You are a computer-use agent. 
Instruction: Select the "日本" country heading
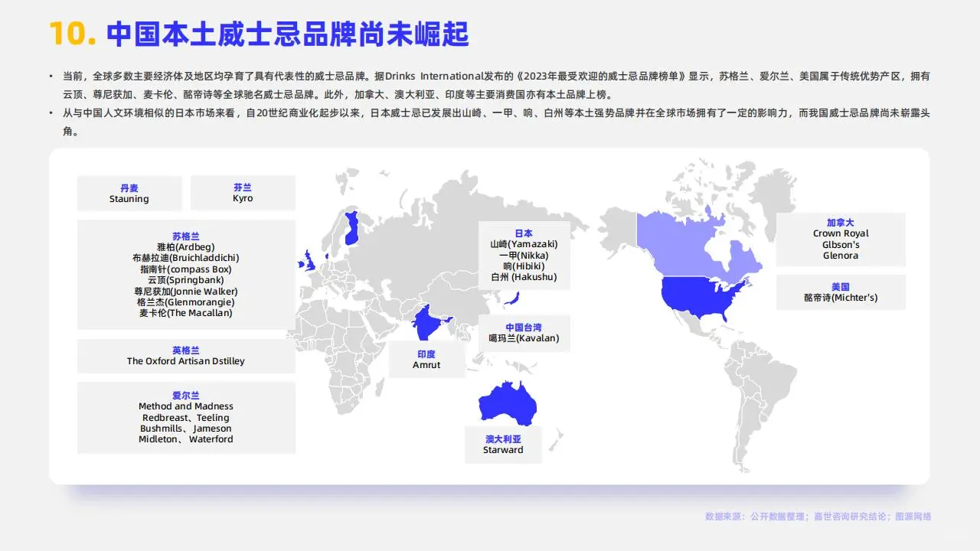point(524,233)
